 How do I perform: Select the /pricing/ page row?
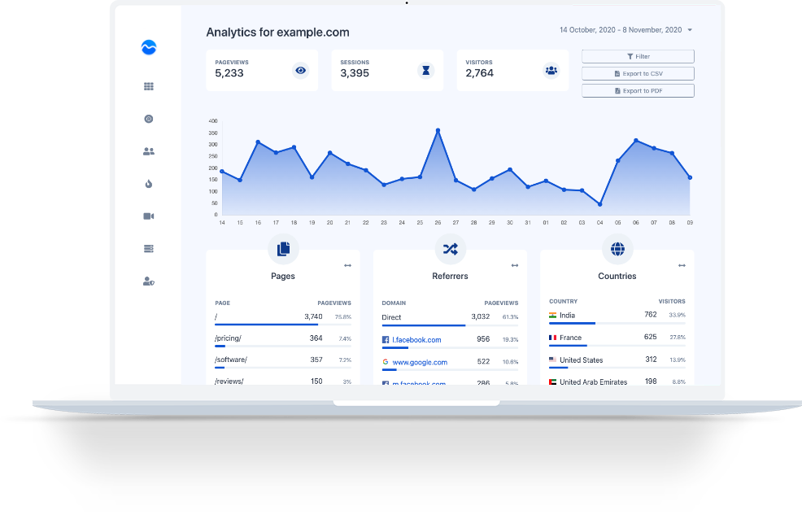pos(283,338)
